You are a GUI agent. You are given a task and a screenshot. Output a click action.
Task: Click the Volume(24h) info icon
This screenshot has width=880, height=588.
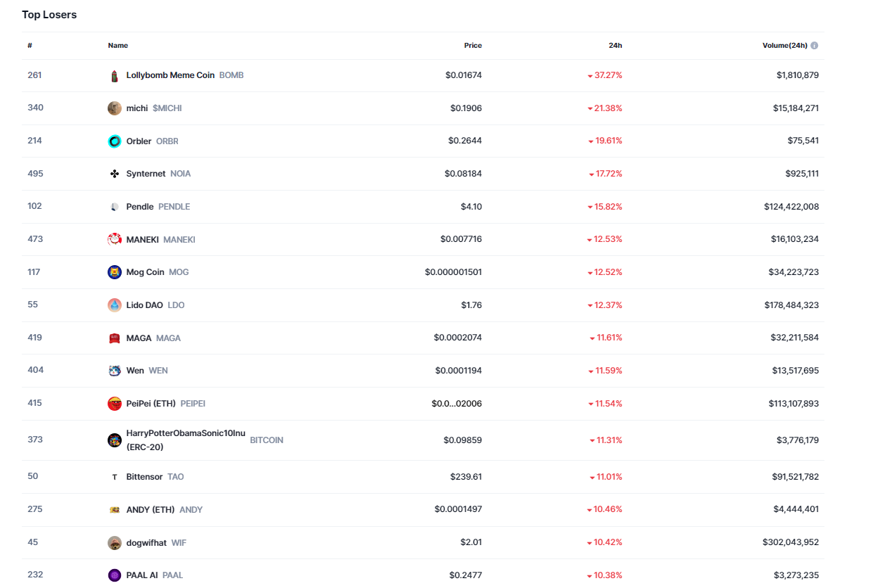[x=815, y=46]
